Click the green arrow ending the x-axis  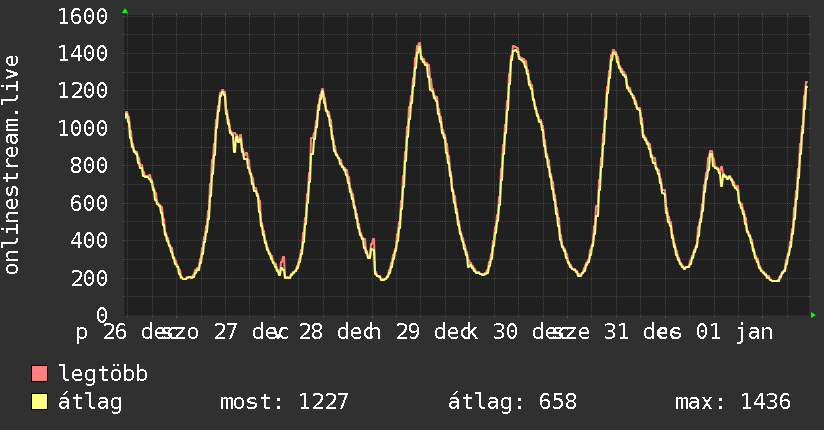(x=813, y=315)
